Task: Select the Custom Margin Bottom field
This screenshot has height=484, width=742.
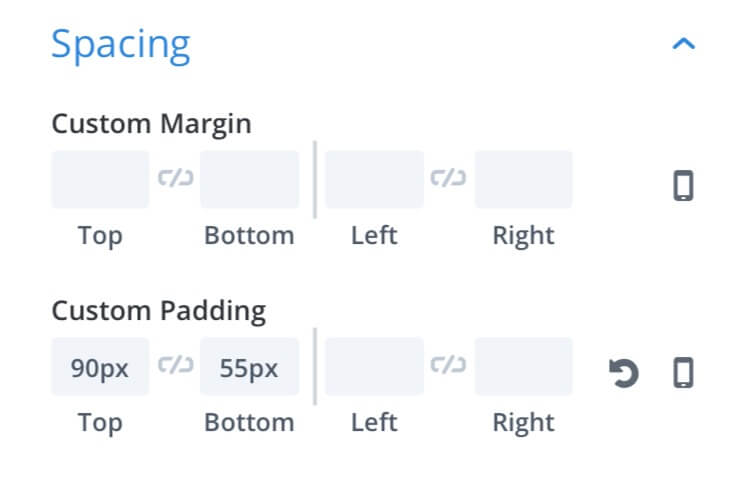Action: coord(249,179)
